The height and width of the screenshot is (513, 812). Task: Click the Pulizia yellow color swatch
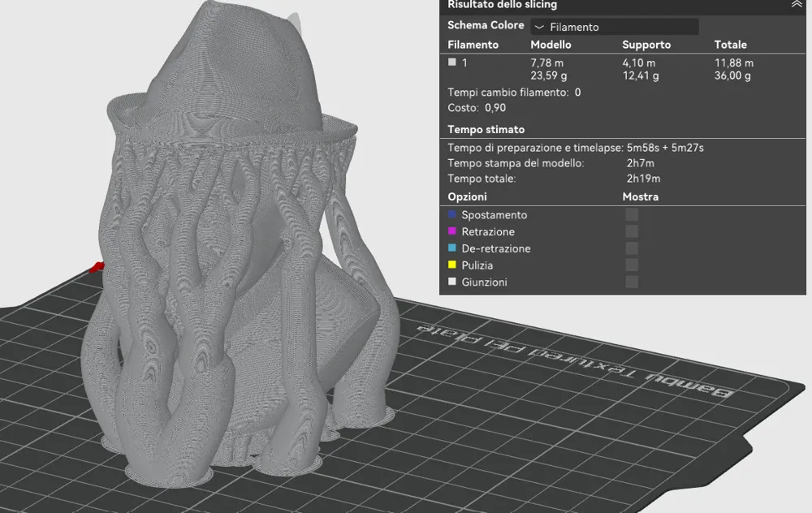452,265
